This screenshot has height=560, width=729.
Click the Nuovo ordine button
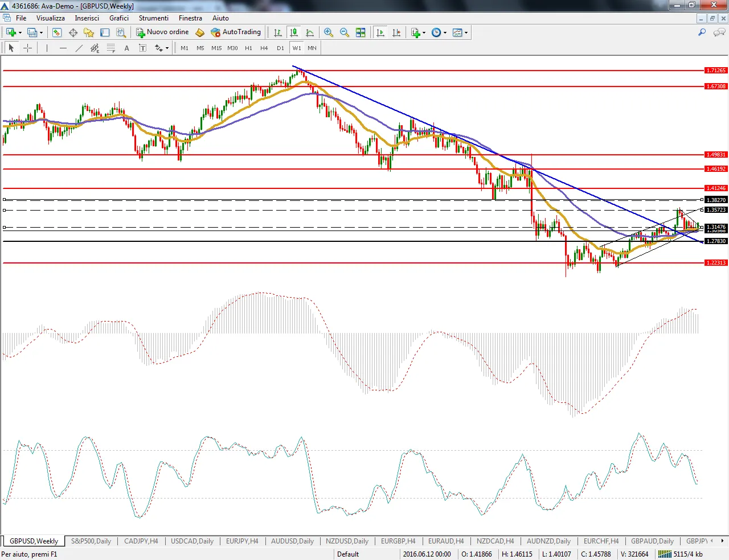(162, 32)
